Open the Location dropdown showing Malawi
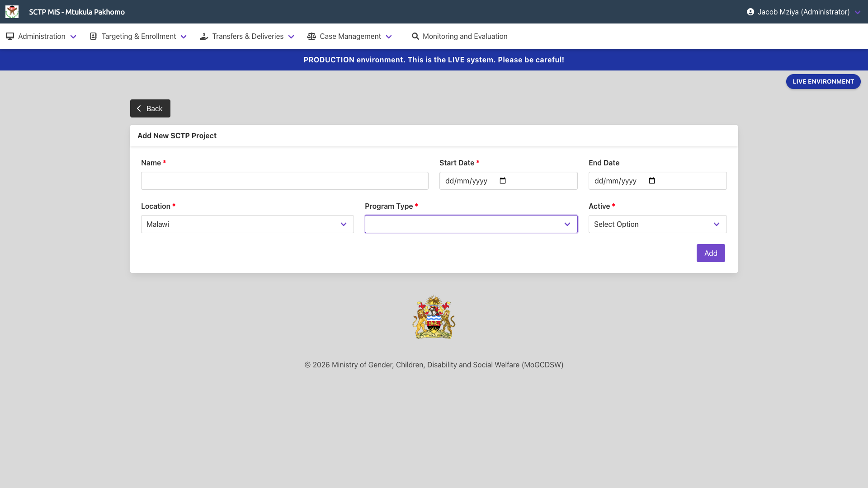 click(x=247, y=224)
